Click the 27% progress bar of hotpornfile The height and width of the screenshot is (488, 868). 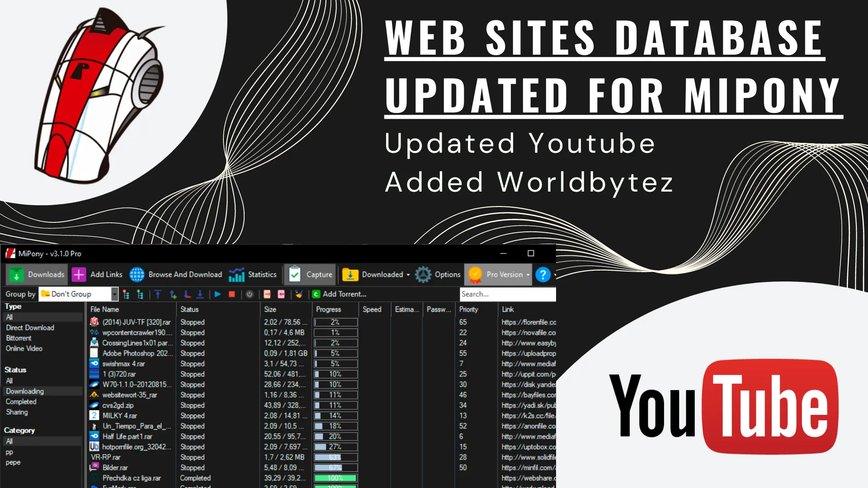tap(336, 447)
